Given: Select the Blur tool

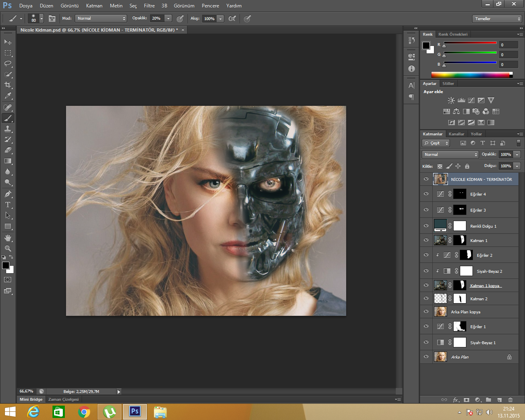Looking at the screenshot, I should 8,172.
